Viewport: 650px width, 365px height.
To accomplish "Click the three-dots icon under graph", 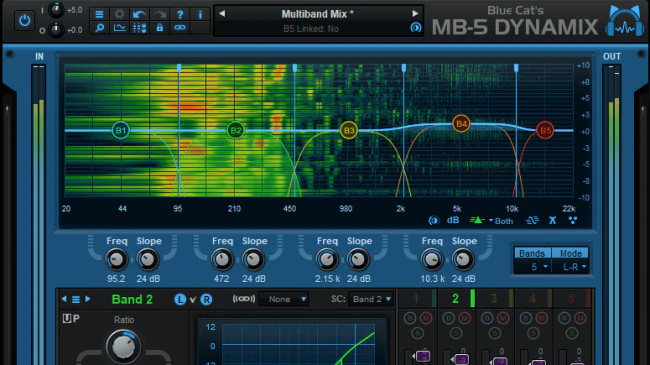I will click(573, 220).
